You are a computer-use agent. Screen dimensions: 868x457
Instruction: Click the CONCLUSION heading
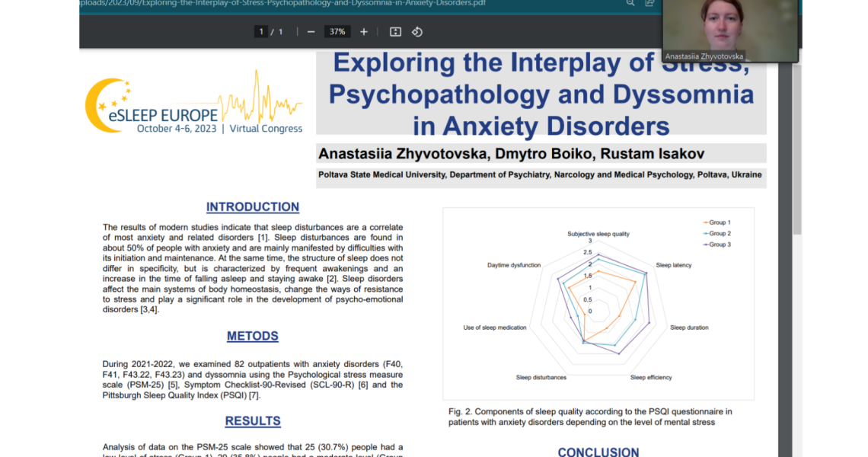coord(598,452)
